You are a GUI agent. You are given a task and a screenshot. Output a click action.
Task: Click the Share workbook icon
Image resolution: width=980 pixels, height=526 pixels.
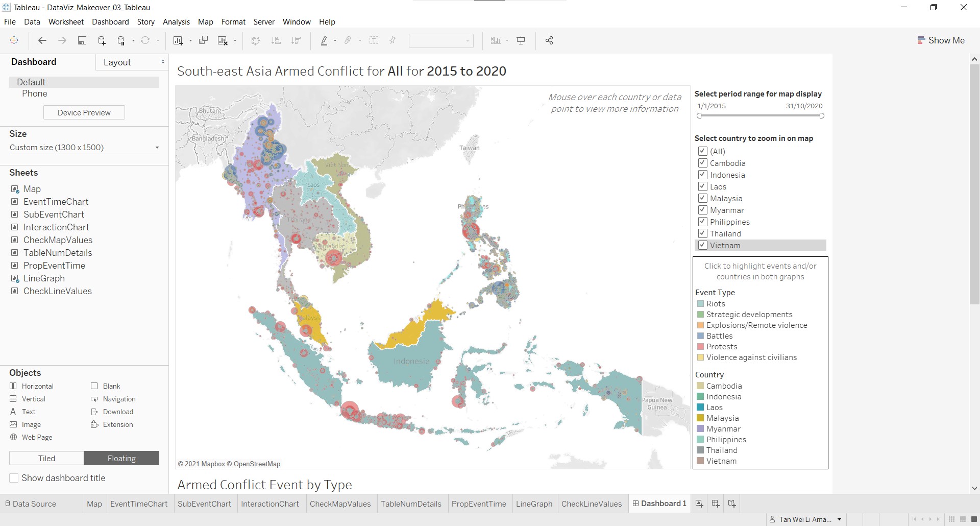point(549,40)
